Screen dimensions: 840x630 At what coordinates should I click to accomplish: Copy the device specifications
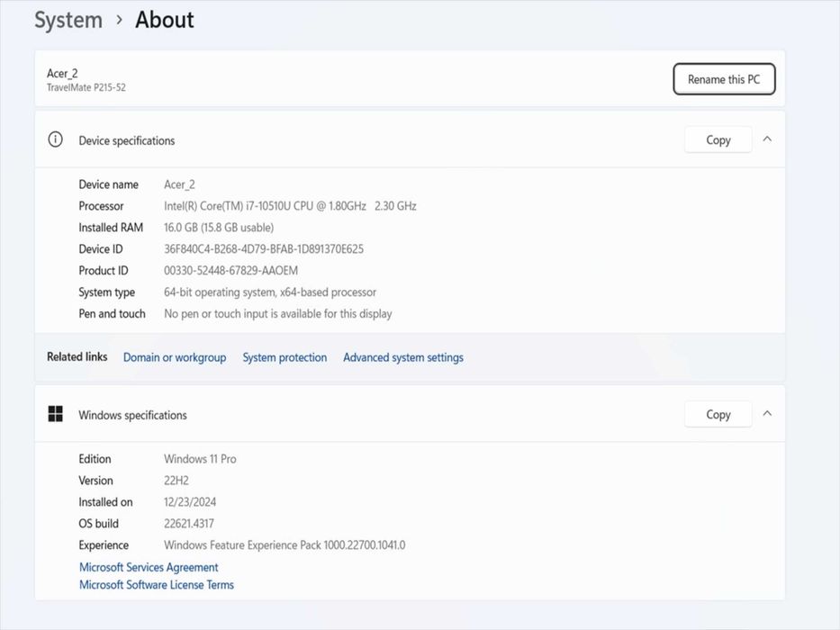click(718, 139)
